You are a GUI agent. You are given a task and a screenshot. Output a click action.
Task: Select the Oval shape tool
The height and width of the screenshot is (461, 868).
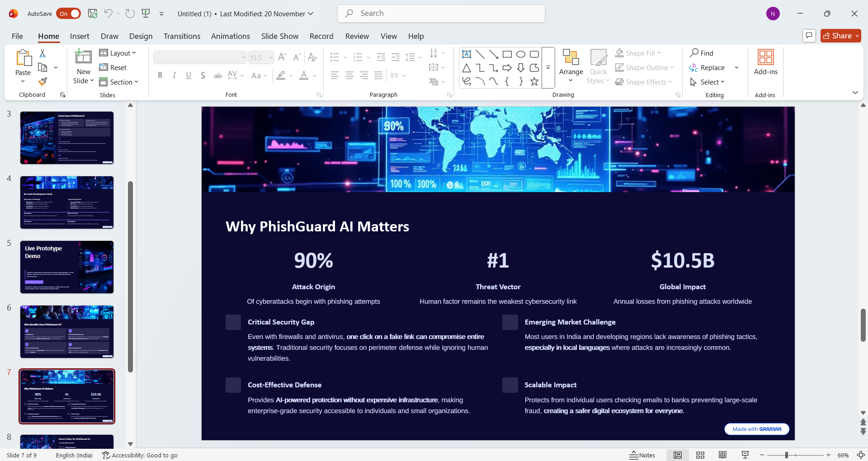(521, 54)
